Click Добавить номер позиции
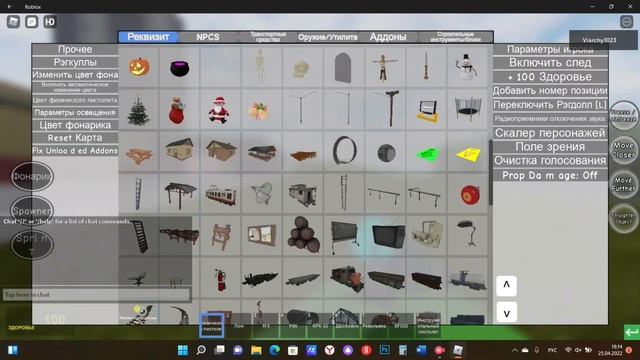The image size is (640, 360). 550,91
